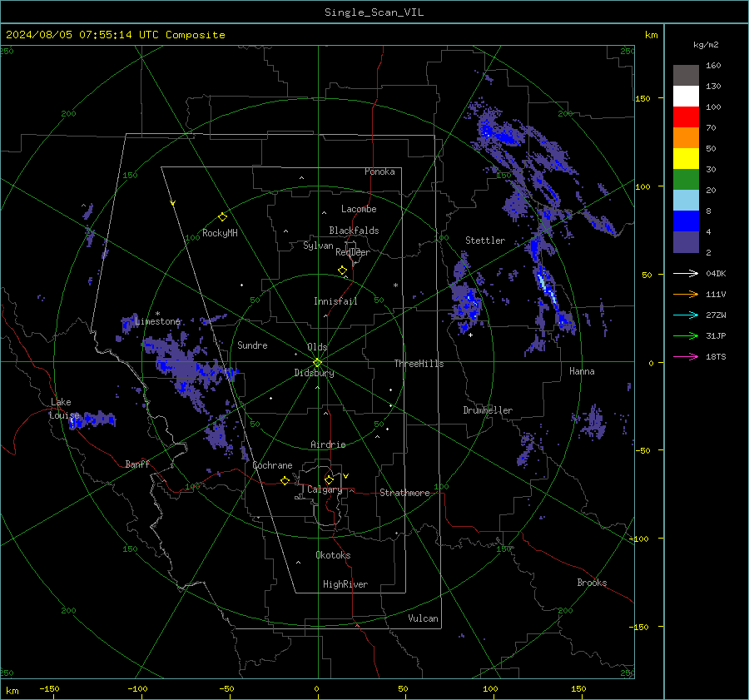Click the Cochrane label
The height and width of the screenshot is (700, 749).
(x=272, y=465)
